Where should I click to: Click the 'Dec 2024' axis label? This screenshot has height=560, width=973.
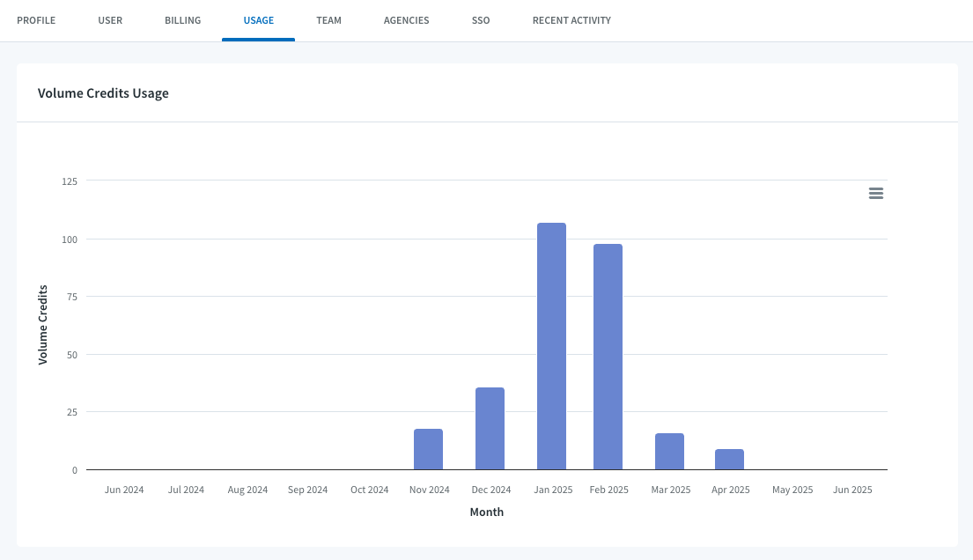[490, 490]
